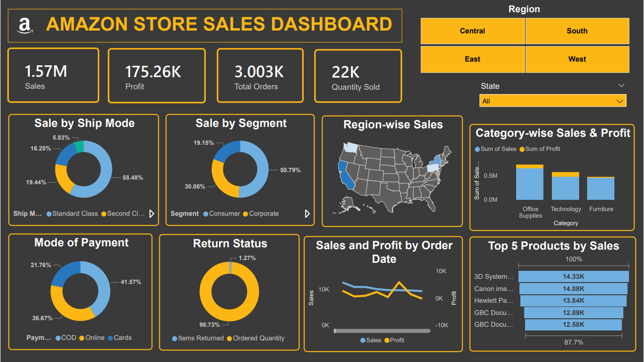This screenshot has width=644, height=362.
Task: Click the 12.89K GBC Docu funnel bar
Action: point(573,313)
